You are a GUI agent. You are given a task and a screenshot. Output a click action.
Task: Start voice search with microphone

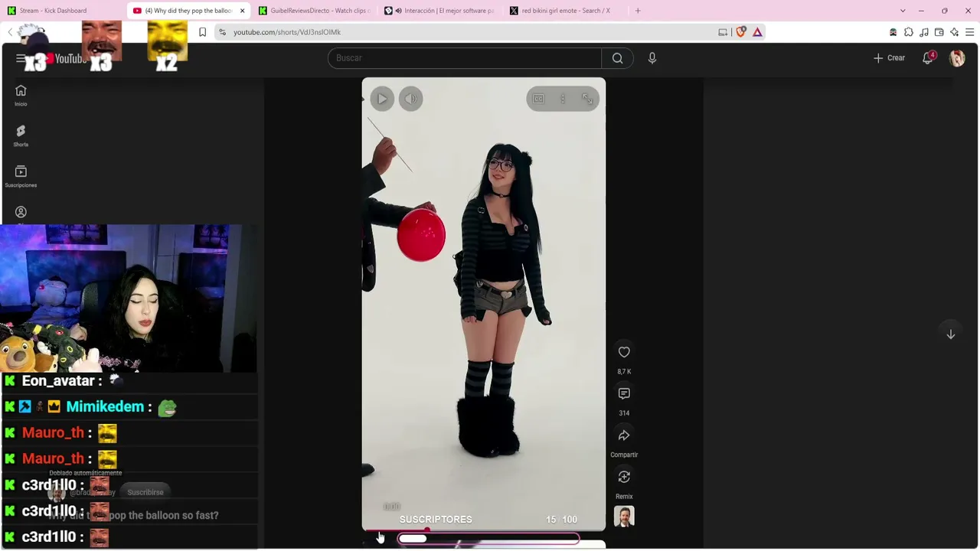click(x=652, y=58)
